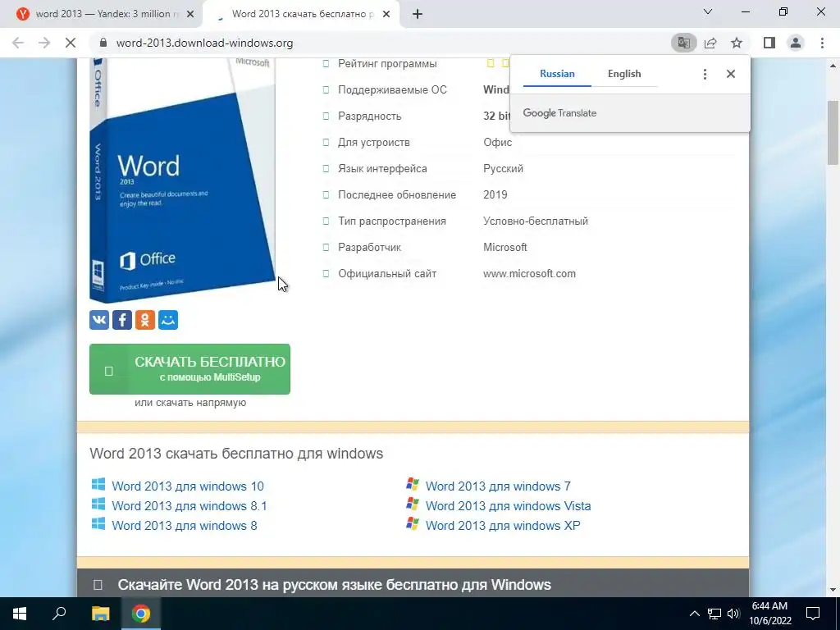Click scrollbar up arrow
The image size is (840, 630).
pyautogui.click(x=833, y=66)
